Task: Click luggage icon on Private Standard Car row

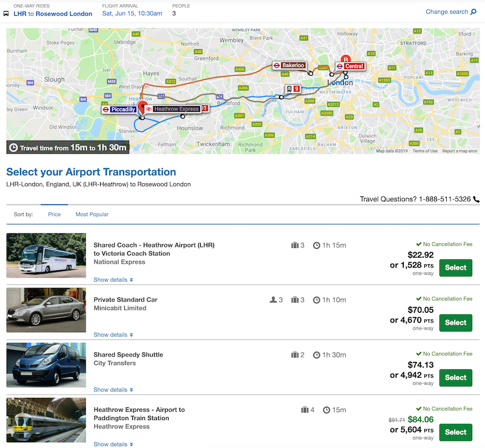Action: (x=295, y=300)
